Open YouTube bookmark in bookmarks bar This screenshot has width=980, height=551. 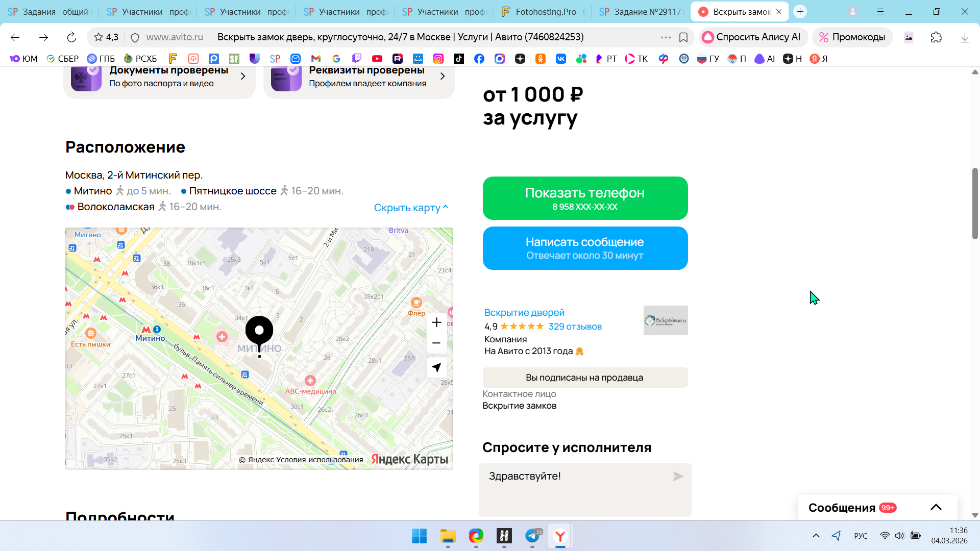[x=377, y=59]
